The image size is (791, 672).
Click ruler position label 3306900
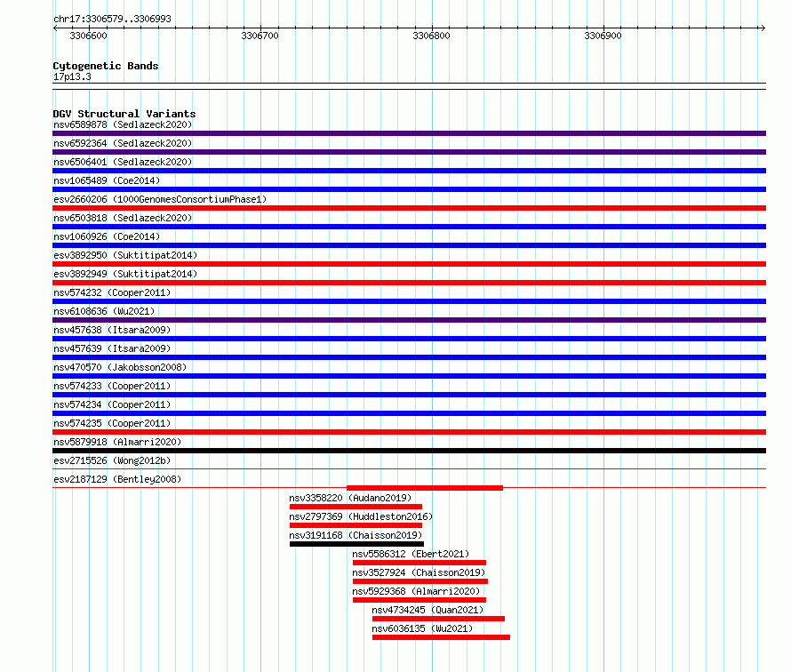[603, 36]
